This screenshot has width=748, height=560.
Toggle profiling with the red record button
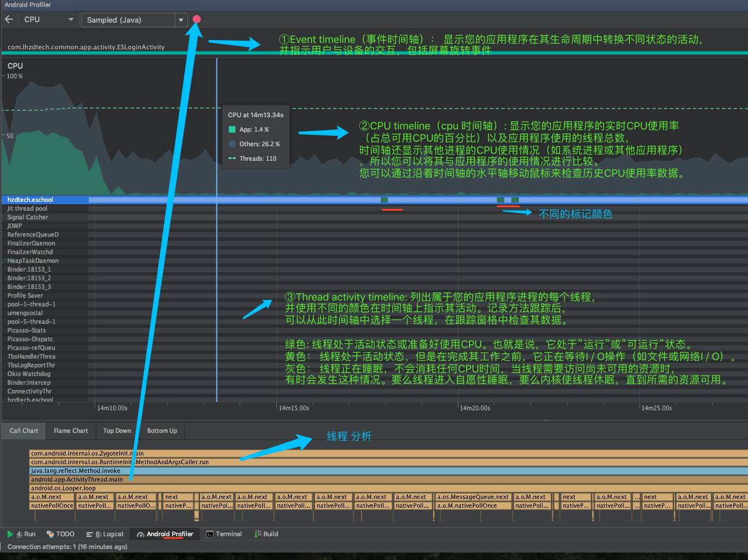point(196,19)
